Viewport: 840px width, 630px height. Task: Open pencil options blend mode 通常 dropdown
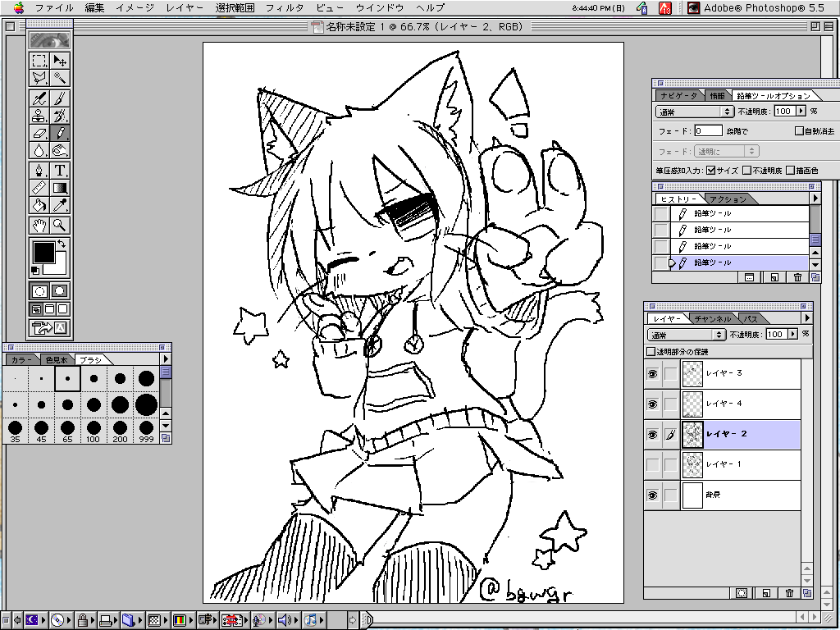[695, 111]
